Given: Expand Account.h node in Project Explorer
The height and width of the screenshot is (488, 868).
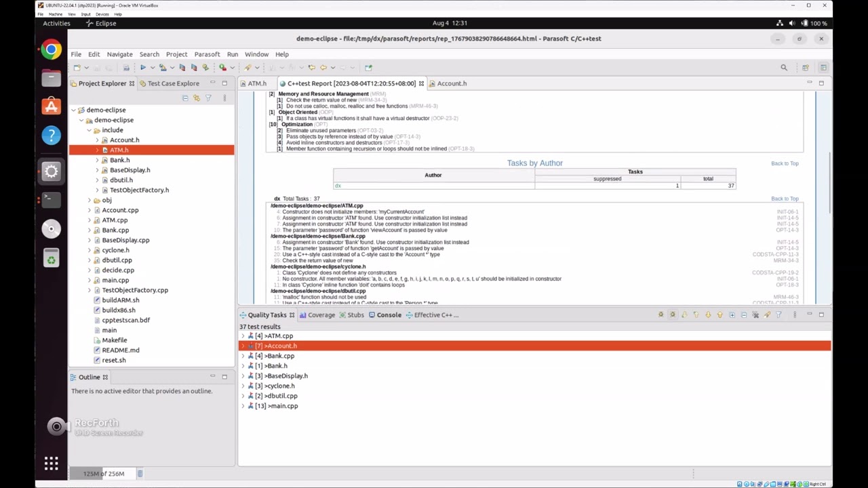Looking at the screenshot, I should 97,140.
